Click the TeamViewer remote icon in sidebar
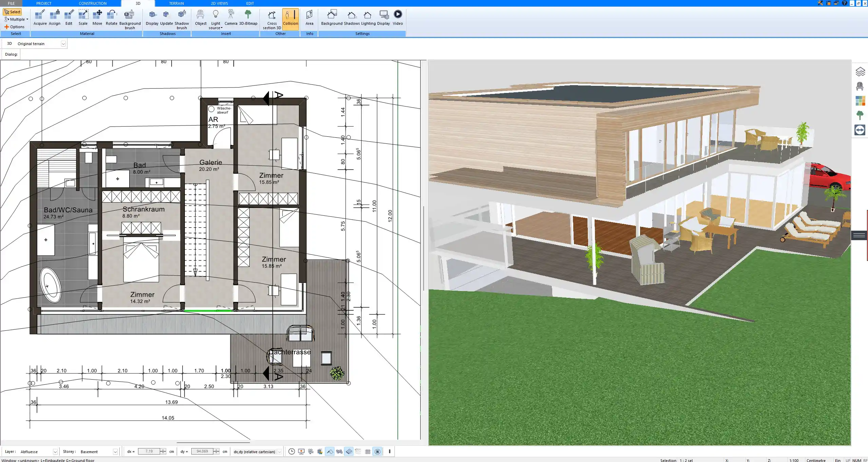868x462 pixels. [x=860, y=130]
